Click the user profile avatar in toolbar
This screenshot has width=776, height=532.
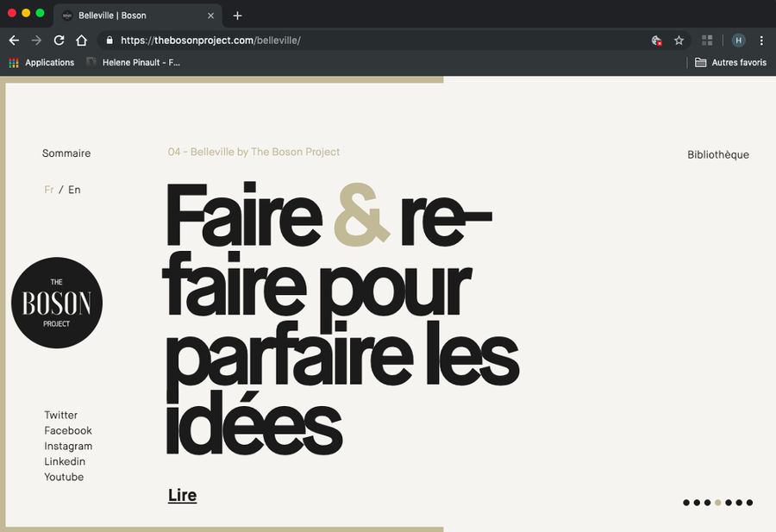click(738, 41)
